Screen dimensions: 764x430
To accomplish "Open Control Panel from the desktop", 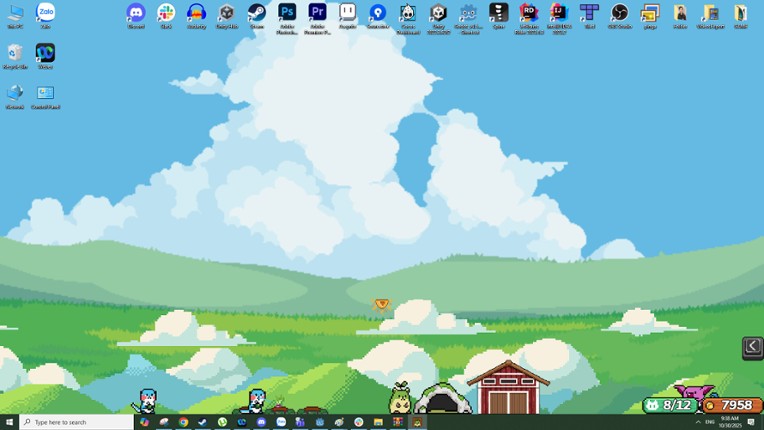I will (45, 96).
